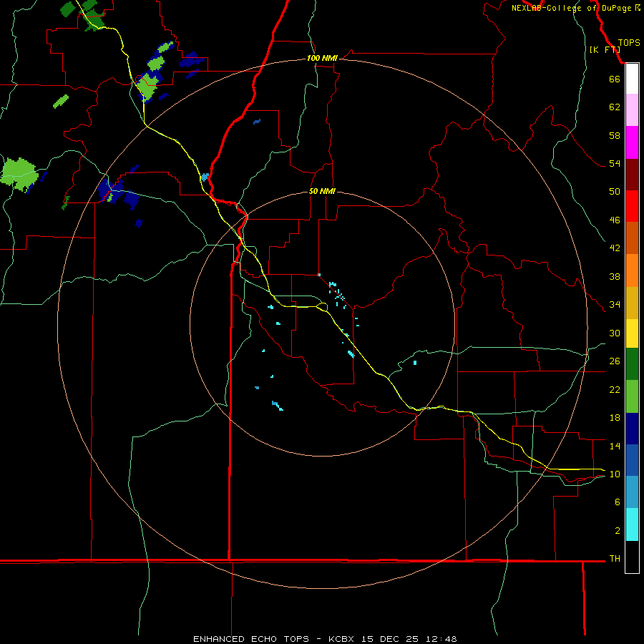Click the cyan legend swatch
This screenshot has height=644, width=644.
click(x=632, y=525)
